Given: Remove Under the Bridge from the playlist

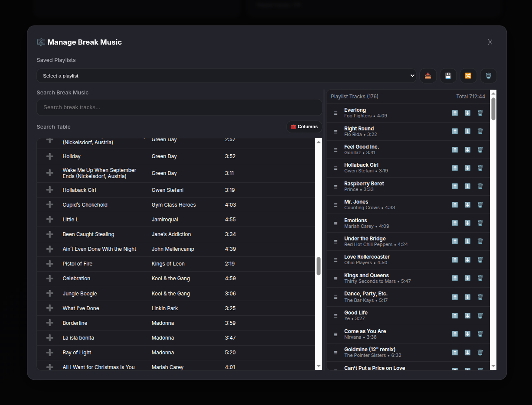Looking at the screenshot, I should tap(480, 241).
